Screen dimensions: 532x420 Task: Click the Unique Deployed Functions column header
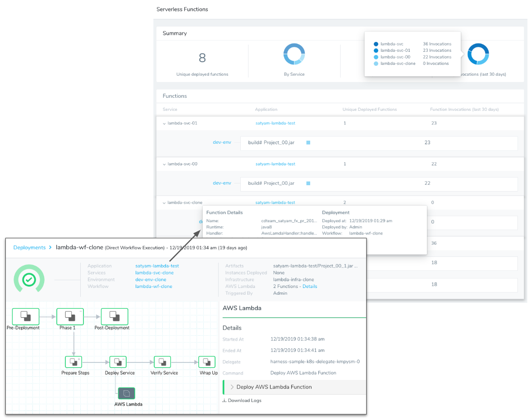(x=370, y=109)
